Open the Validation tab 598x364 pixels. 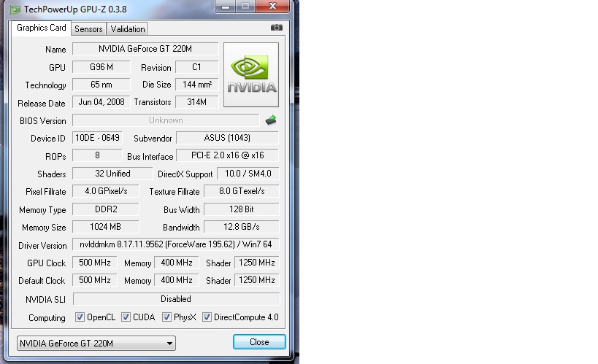tap(128, 29)
